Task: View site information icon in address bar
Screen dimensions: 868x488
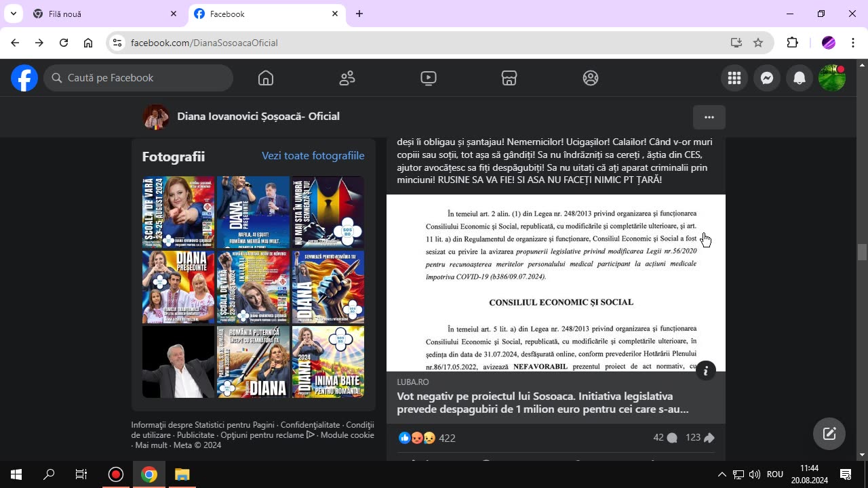Action: click(117, 43)
